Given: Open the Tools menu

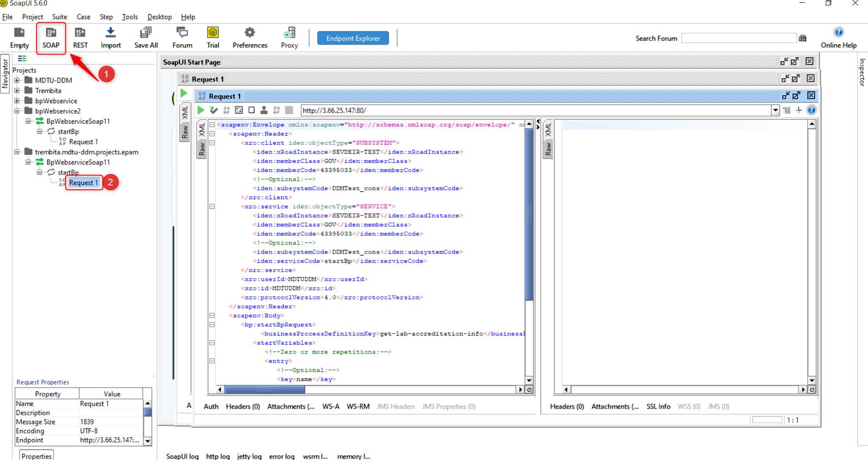Looking at the screenshot, I should coord(129,17).
